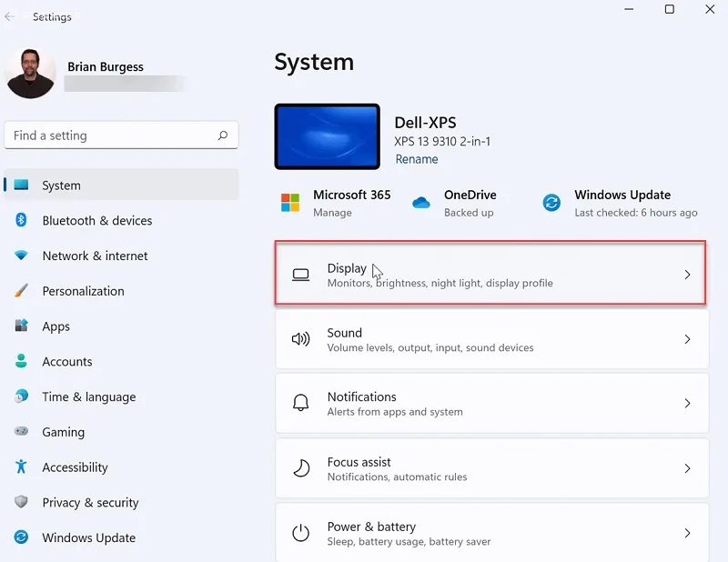728x562 pixels.
Task: Expand the Display settings chevron
Action: (x=687, y=275)
